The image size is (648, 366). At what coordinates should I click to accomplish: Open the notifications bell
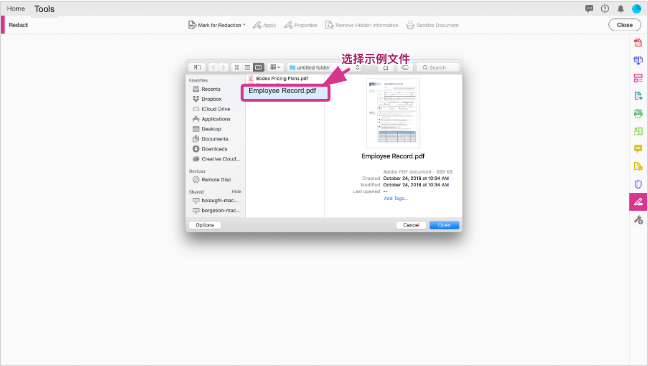pos(620,9)
